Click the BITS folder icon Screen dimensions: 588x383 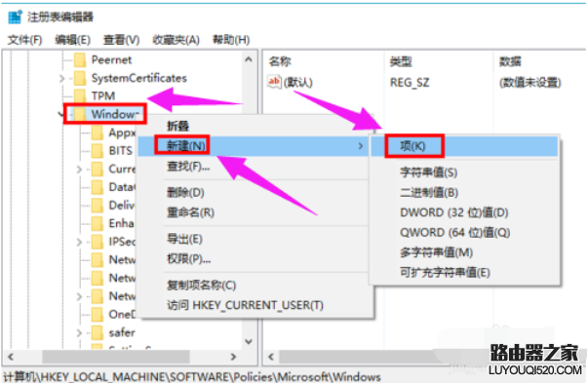point(98,150)
